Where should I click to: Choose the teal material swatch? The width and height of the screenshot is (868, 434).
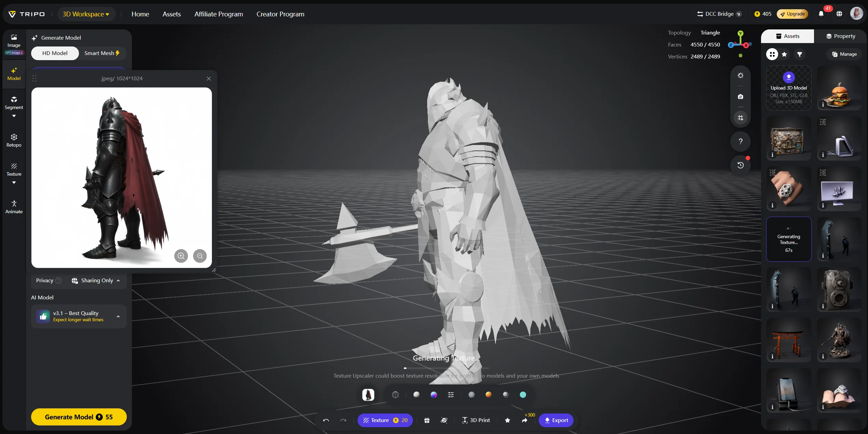(x=523, y=395)
